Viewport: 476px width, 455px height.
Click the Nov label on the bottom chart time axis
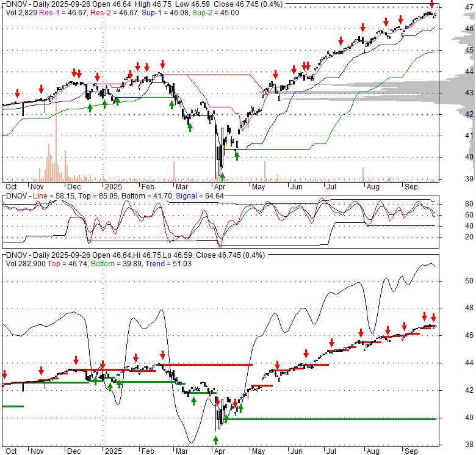[37, 451]
